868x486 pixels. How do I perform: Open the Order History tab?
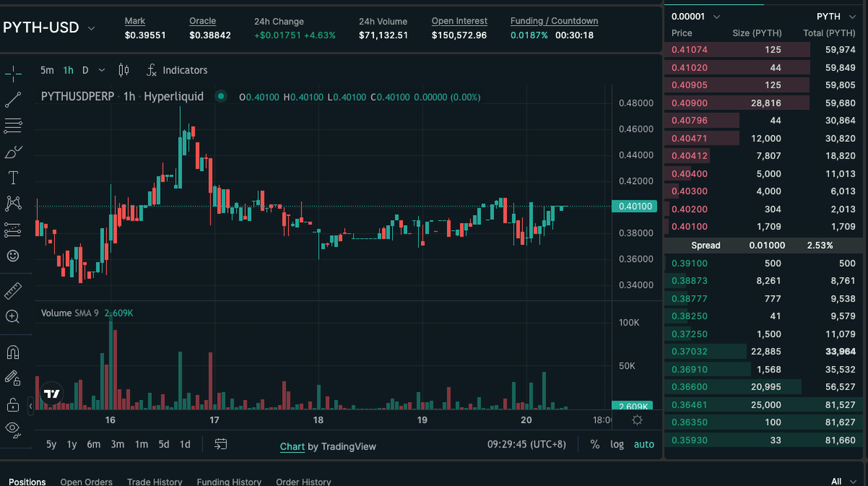point(304,482)
